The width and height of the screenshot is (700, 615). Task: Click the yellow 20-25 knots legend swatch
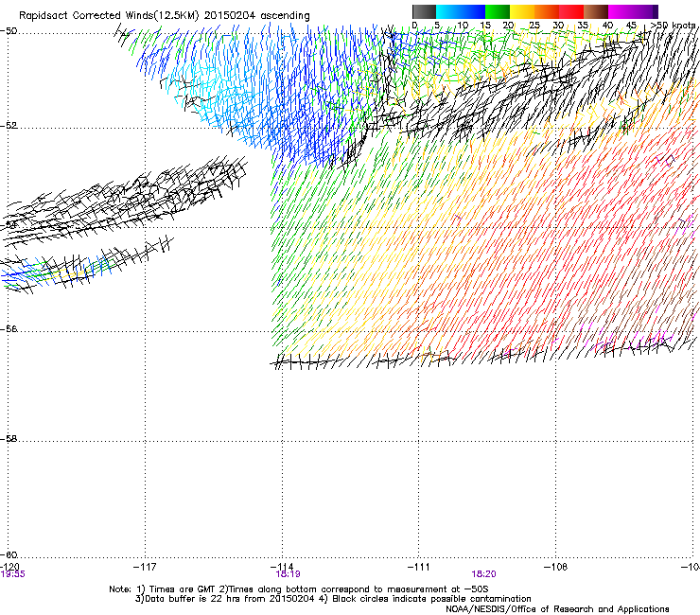pos(522,11)
